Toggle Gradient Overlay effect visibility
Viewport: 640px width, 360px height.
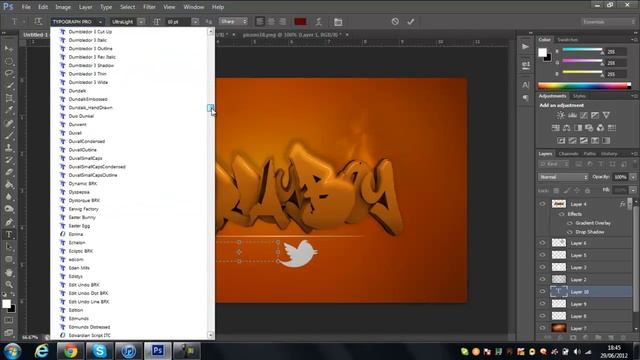[x=570, y=223]
